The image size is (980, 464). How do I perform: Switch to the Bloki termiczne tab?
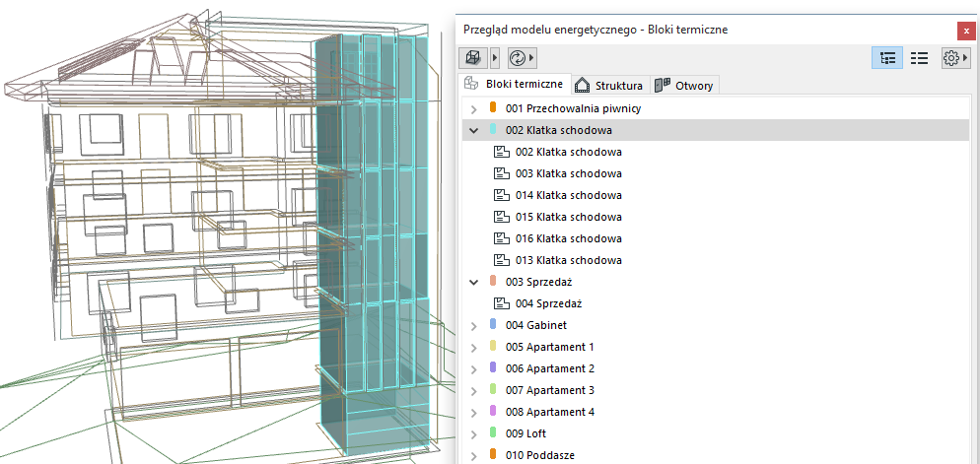[517, 84]
